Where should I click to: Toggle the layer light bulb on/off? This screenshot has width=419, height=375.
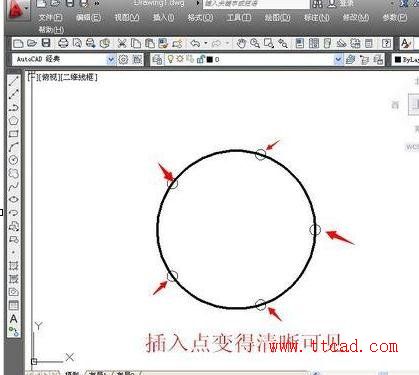pyautogui.click(x=170, y=59)
